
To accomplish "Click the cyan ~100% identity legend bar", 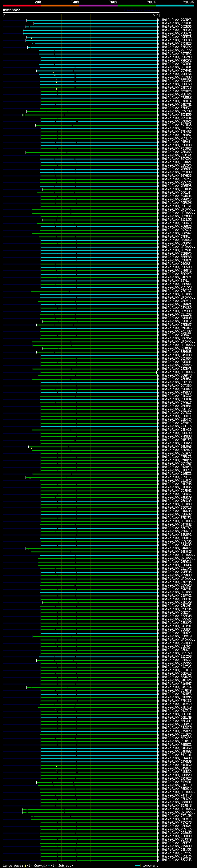I will 175,6.
